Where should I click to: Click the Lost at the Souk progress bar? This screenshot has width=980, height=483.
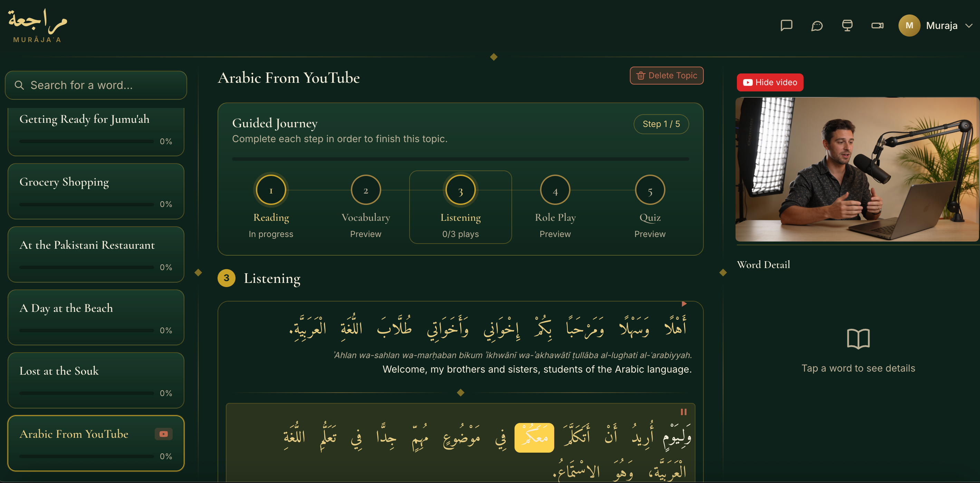coord(87,393)
